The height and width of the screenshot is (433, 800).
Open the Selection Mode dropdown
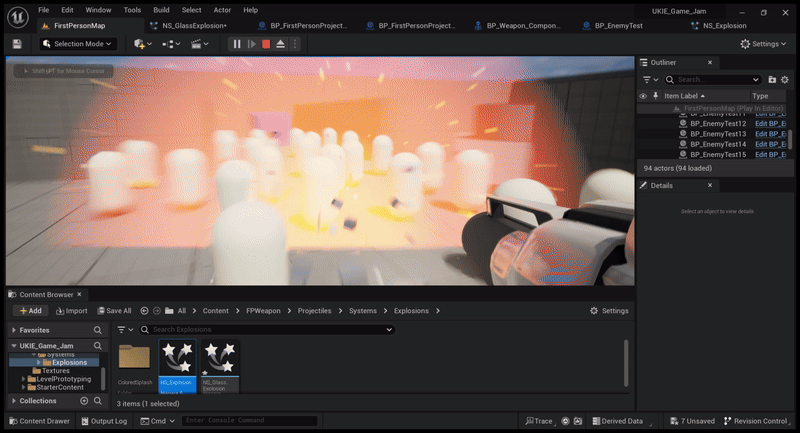pos(78,44)
